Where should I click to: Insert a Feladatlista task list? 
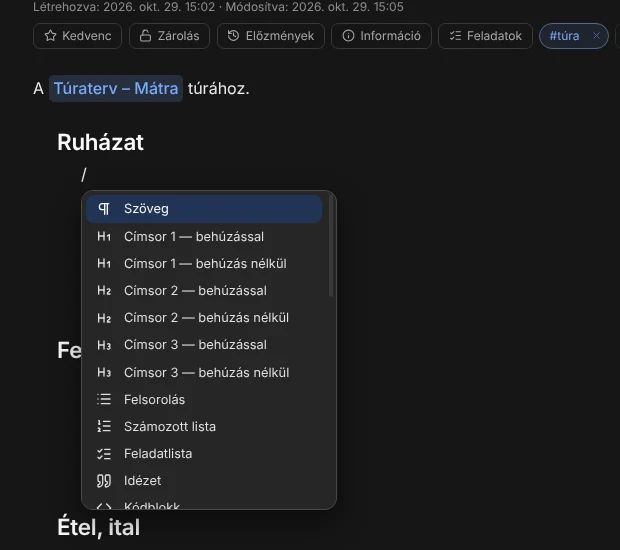pyautogui.click(x=204, y=454)
